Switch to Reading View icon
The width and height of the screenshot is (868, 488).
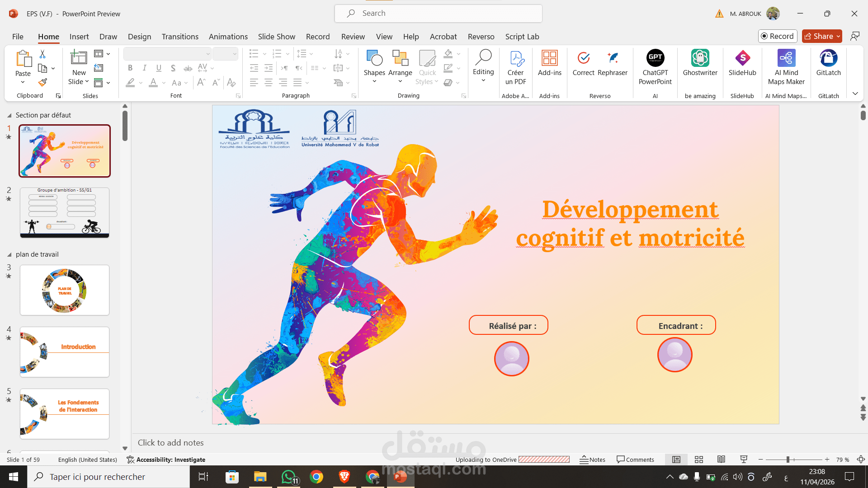pos(722,460)
